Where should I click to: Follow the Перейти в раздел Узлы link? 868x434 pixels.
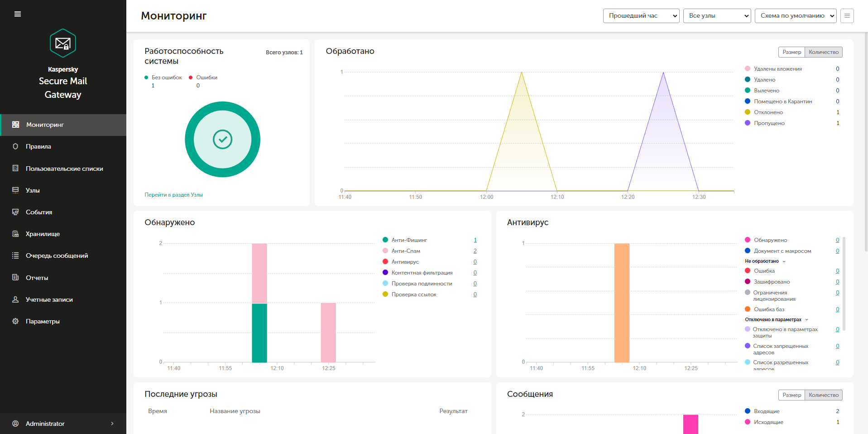click(173, 195)
